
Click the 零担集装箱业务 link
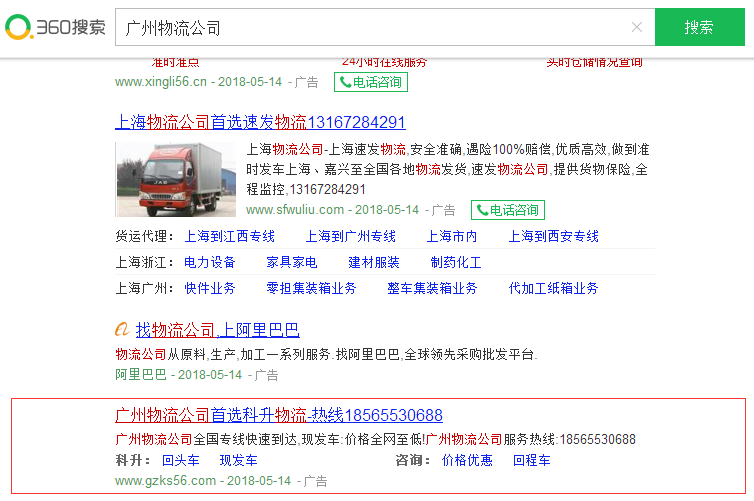click(311, 288)
